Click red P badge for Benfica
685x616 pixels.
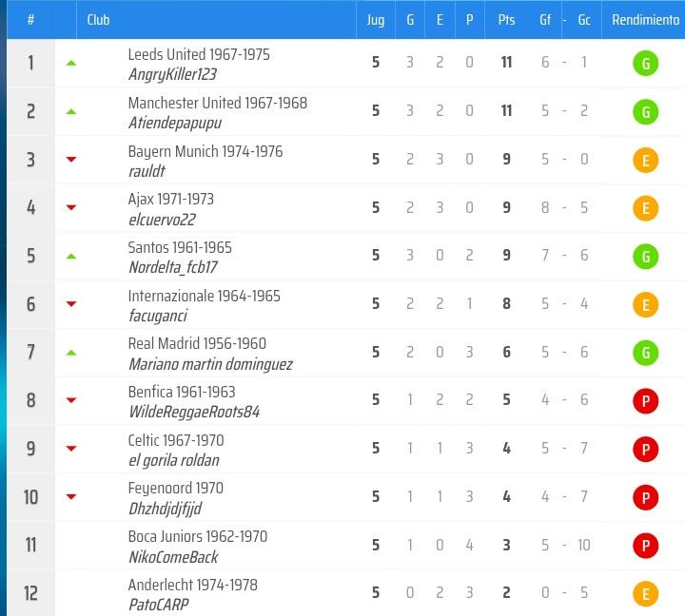(x=645, y=401)
